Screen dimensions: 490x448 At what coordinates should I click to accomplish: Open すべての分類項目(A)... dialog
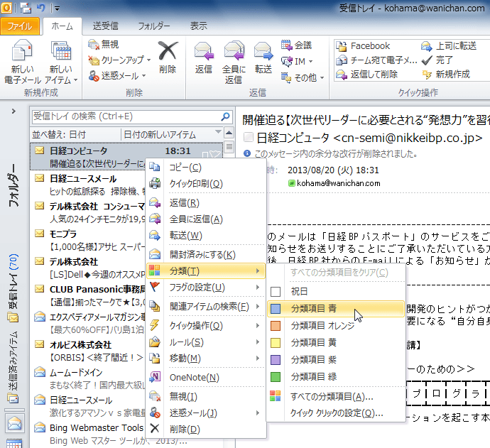point(336,396)
